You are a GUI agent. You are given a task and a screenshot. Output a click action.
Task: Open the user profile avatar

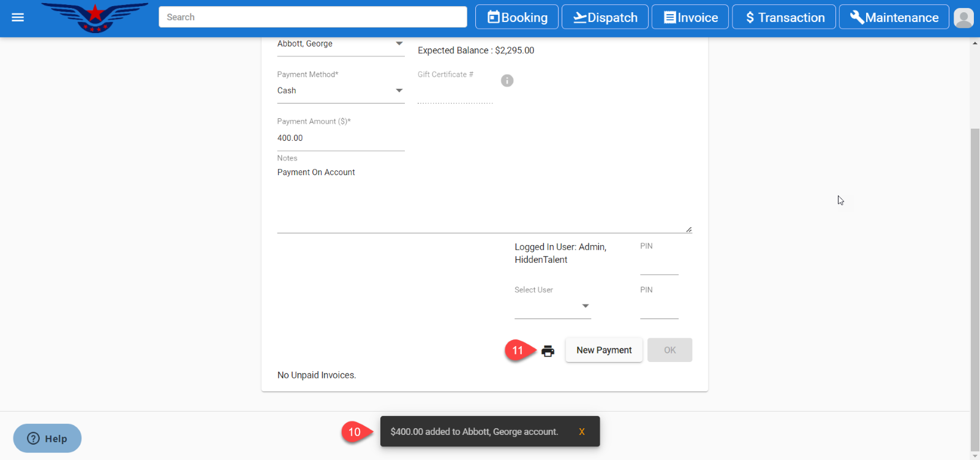pos(963,18)
